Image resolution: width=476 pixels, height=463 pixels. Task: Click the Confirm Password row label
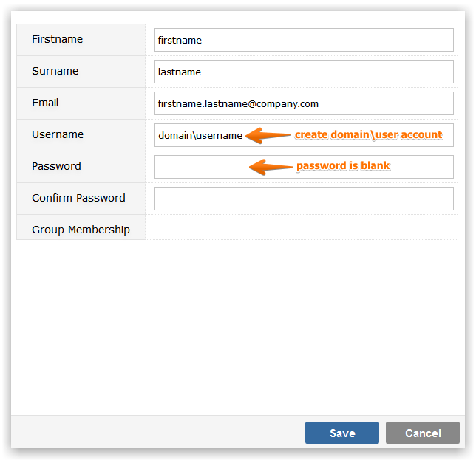(78, 198)
